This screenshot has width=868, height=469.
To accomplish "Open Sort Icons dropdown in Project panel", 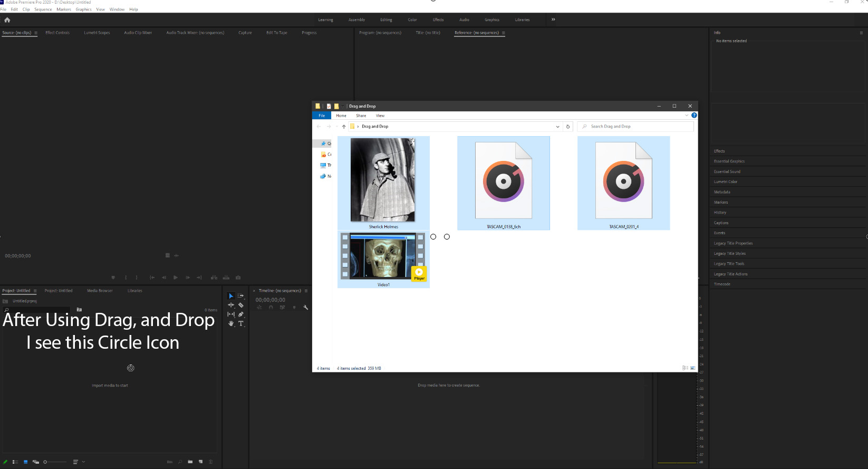I will [x=79, y=462].
